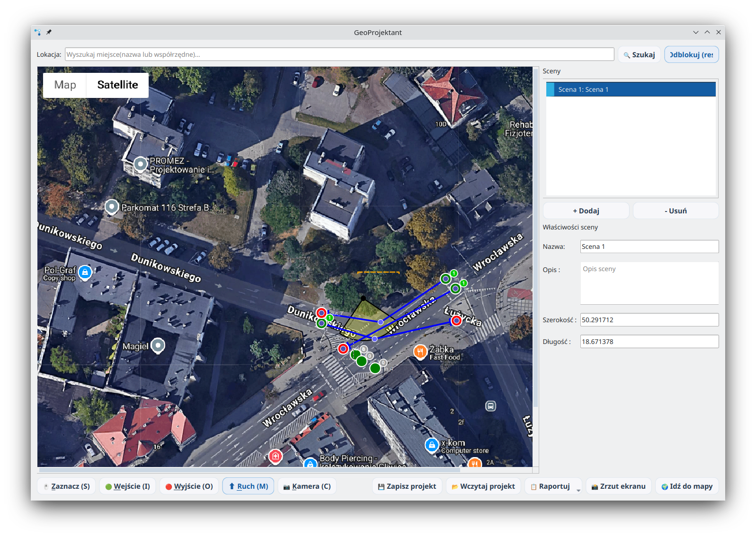The width and height of the screenshot is (756, 537).
Task: Click the Odblokuj button
Action: click(x=692, y=54)
